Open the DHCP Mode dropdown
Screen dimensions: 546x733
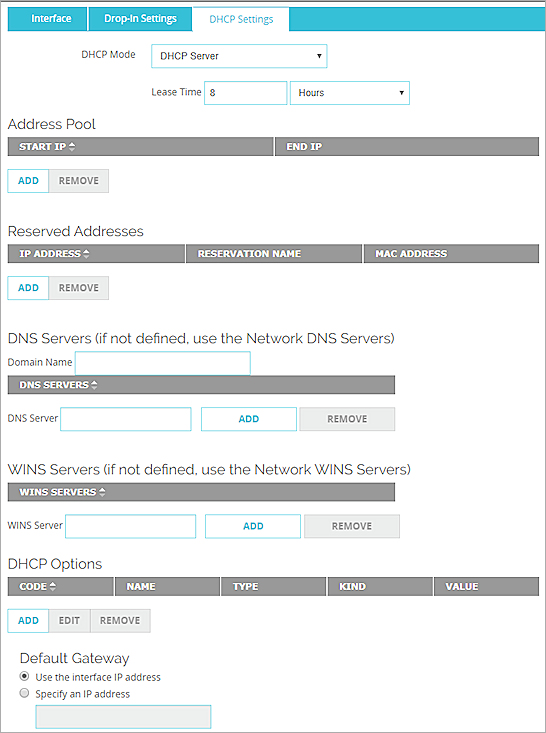click(x=239, y=56)
